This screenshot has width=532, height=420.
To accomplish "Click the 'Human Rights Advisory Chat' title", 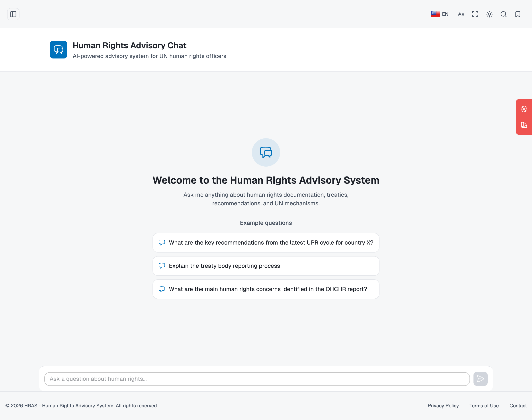I will coord(129,45).
